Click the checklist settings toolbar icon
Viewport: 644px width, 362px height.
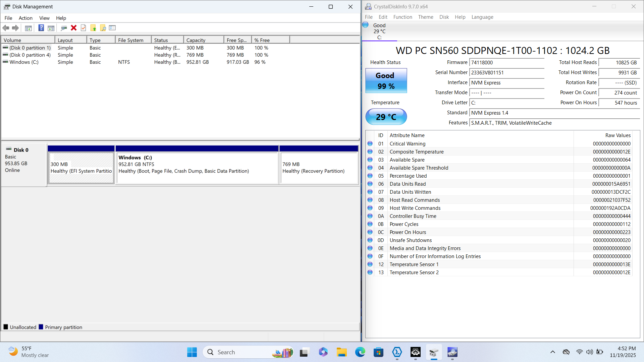(112, 28)
